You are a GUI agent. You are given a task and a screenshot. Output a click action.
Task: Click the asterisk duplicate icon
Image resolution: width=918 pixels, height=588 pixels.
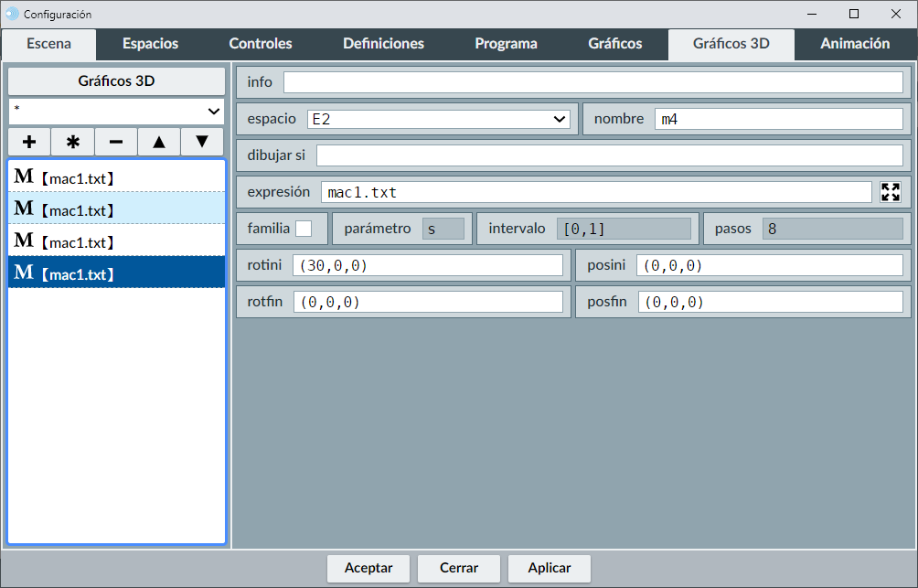[x=73, y=142]
